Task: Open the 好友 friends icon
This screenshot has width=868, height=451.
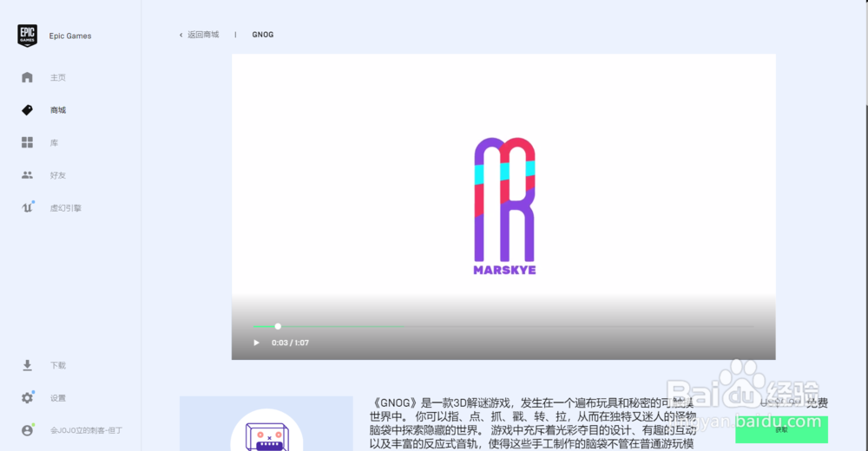Action: pos(27,175)
